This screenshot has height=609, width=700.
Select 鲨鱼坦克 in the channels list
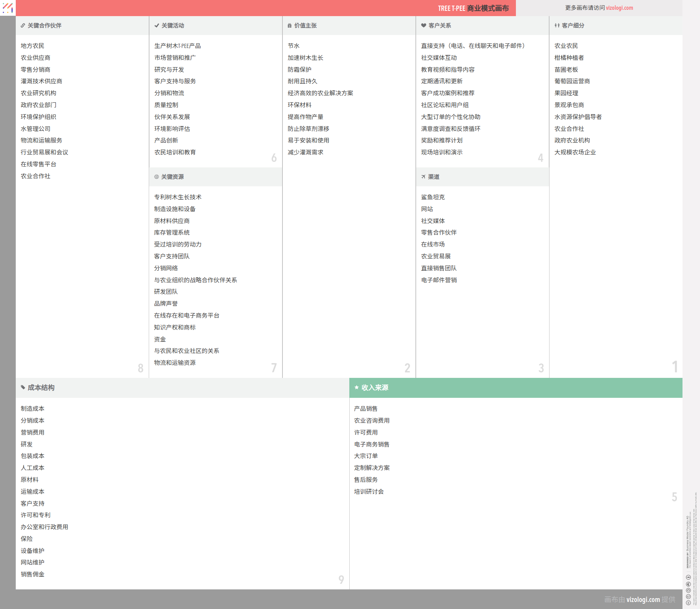[433, 197]
